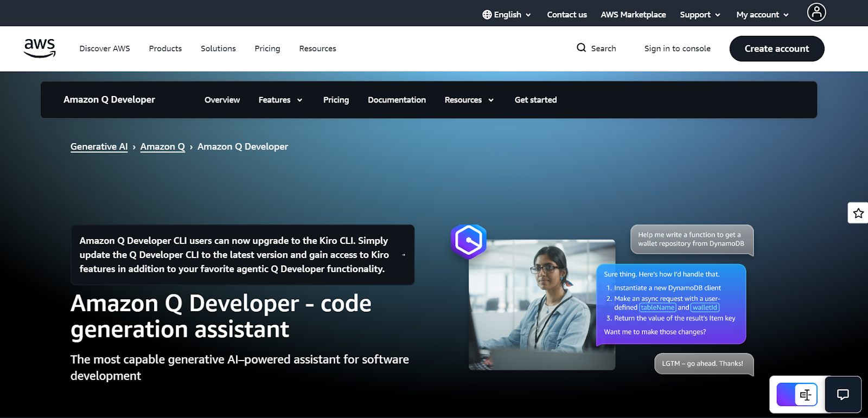Viewport: 868px width, 418px height.
Task: Click the arrow in Kiro CLI banner
Action: point(404,255)
